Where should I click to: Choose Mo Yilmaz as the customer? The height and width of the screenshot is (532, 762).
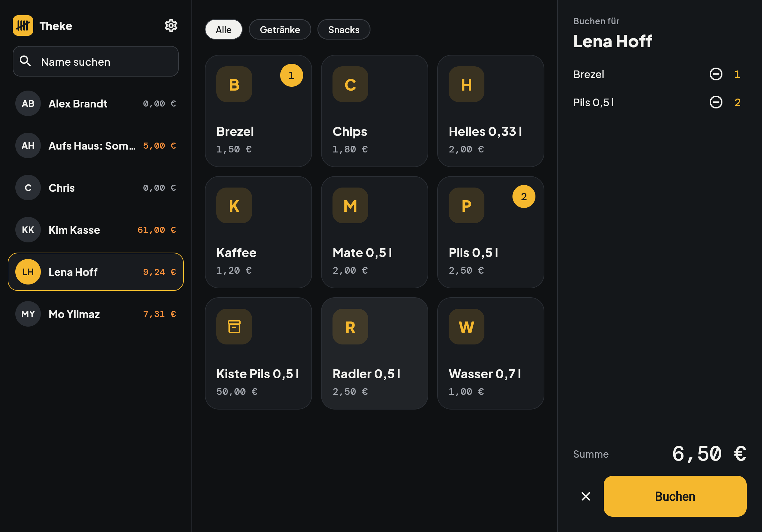[x=96, y=314]
